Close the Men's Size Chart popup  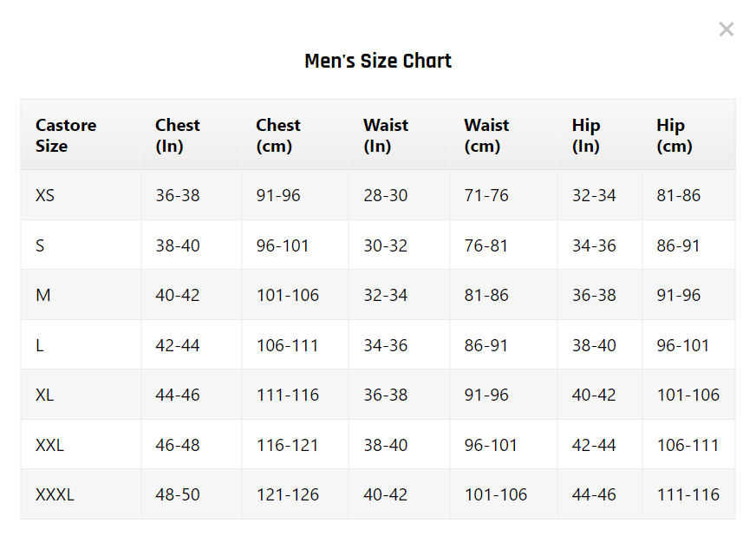[726, 29]
